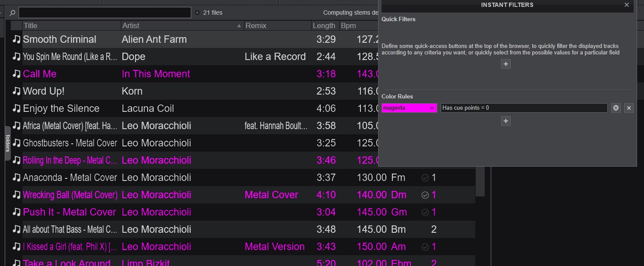The height and width of the screenshot is (266, 644).
Task: Click the remix cell 'Like a Record'
Action: (x=275, y=57)
